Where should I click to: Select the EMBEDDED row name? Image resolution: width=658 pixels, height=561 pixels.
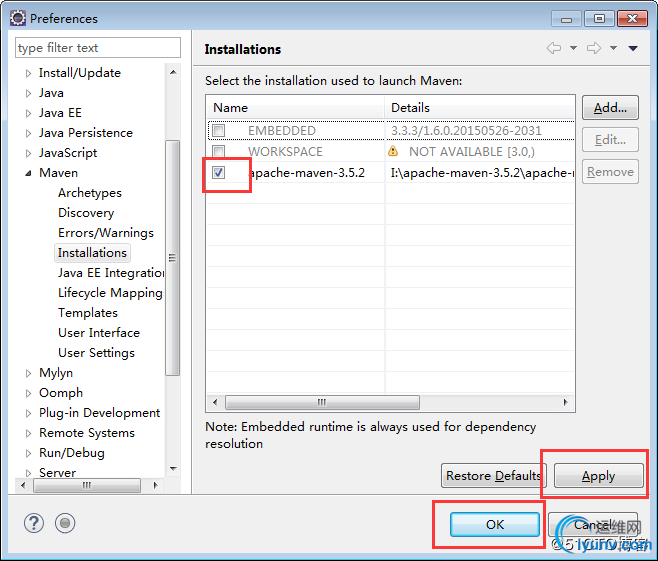coord(282,130)
